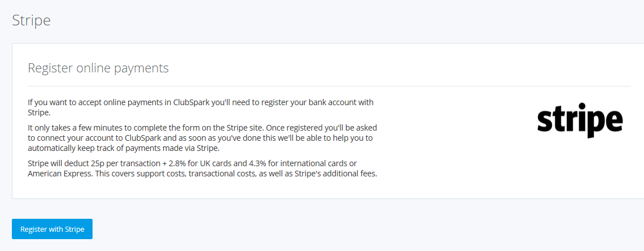This screenshot has width=644, height=251.
Task: Click the "4.3%" international card fee text
Action: pos(252,163)
